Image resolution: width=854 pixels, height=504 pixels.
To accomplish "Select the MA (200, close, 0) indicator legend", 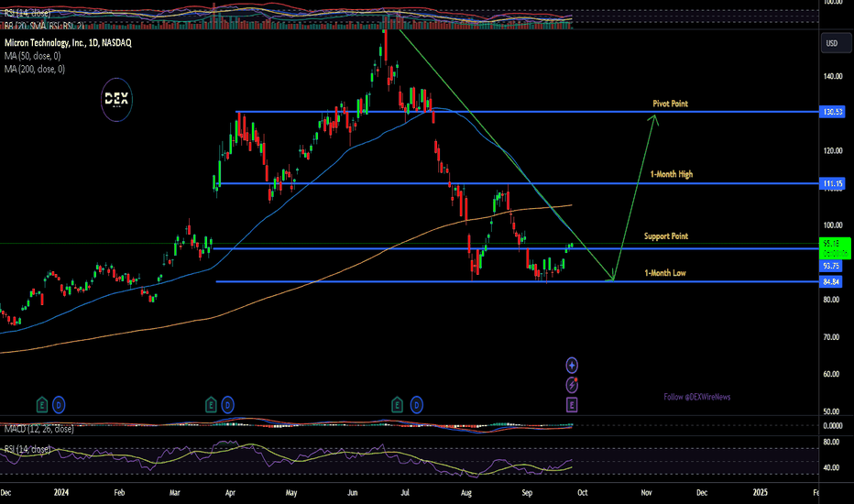I will (35, 69).
